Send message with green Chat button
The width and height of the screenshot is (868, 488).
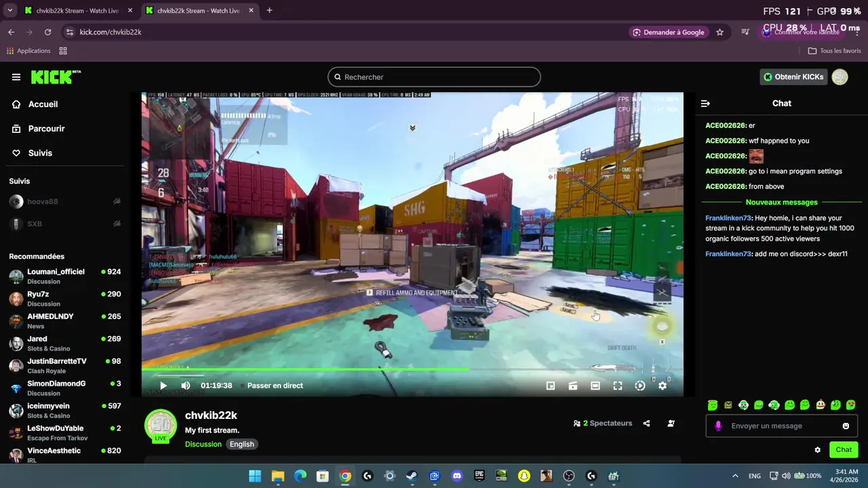tap(844, 449)
